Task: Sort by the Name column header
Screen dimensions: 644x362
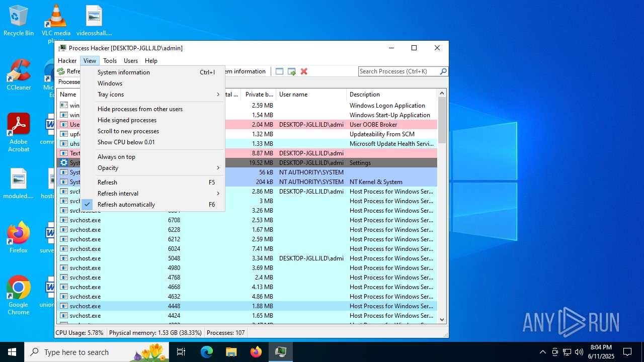Action: click(x=68, y=95)
